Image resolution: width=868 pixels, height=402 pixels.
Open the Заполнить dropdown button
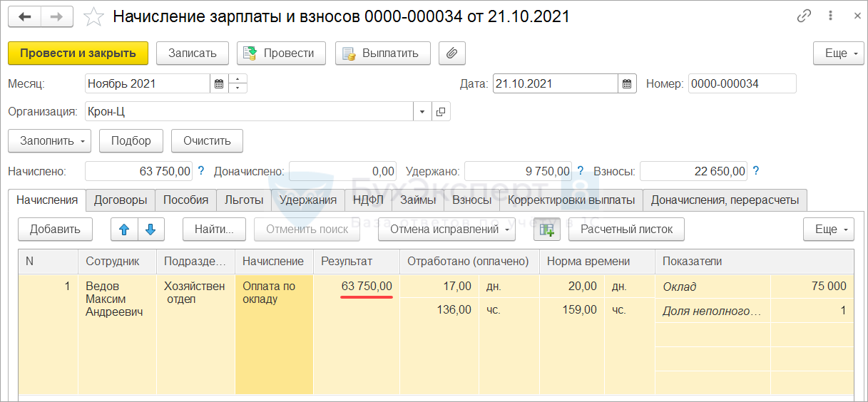click(49, 141)
